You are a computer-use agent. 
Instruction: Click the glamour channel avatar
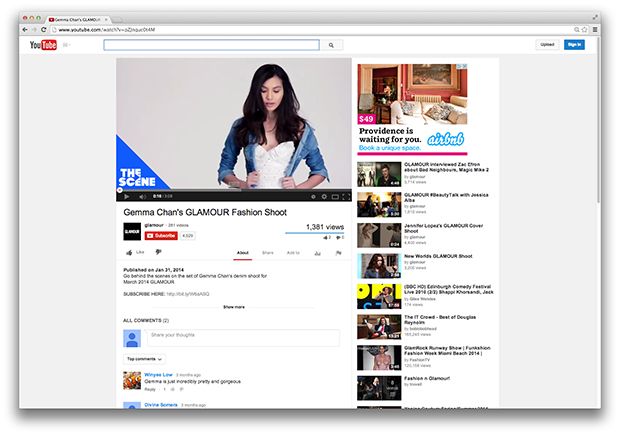coord(132,232)
